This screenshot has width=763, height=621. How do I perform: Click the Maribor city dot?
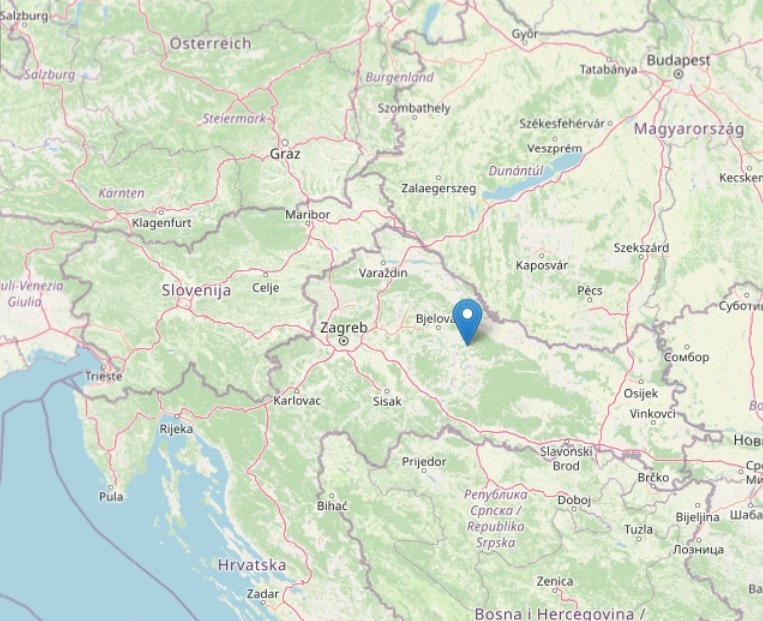point(308,223)
